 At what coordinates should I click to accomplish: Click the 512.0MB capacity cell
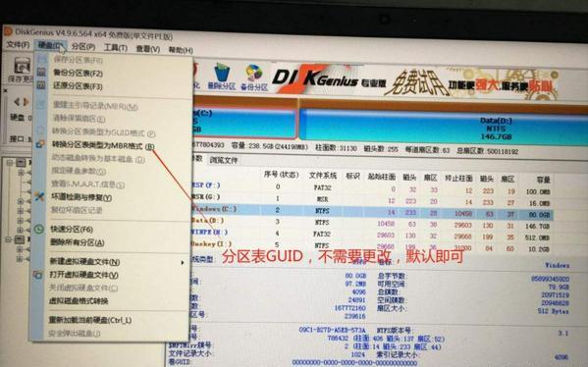point(537,237)
